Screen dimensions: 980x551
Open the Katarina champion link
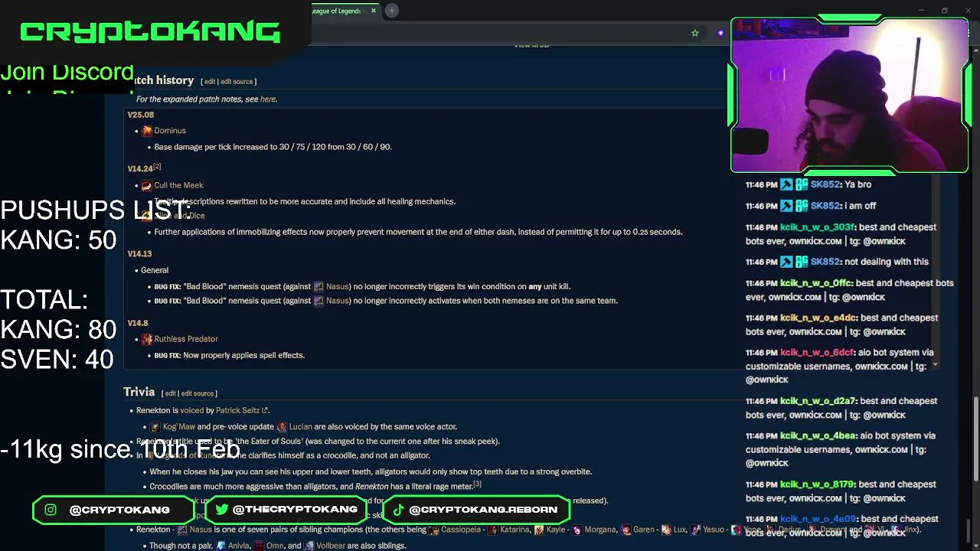[x=515, y=530]
